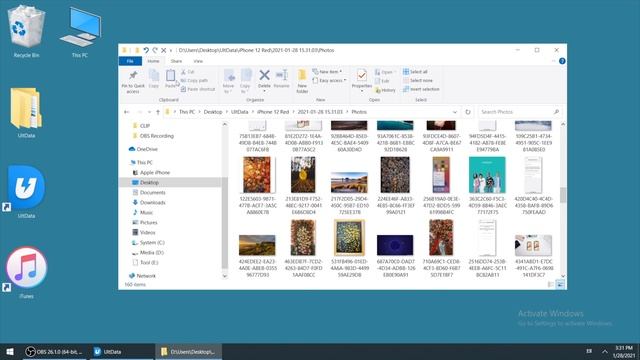Screen dimensions: 640x360
Task: Show hidden system tray icons
Action: pyautogui.click(x=605, y=351)
